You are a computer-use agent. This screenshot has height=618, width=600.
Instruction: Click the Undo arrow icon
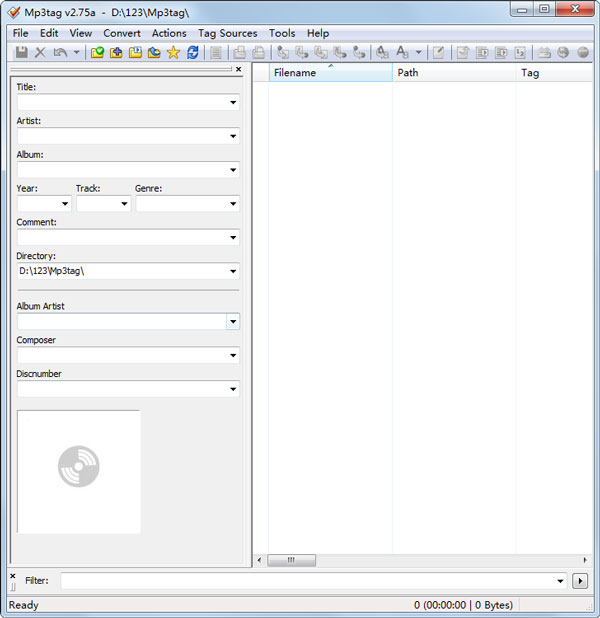pos(60,52)
